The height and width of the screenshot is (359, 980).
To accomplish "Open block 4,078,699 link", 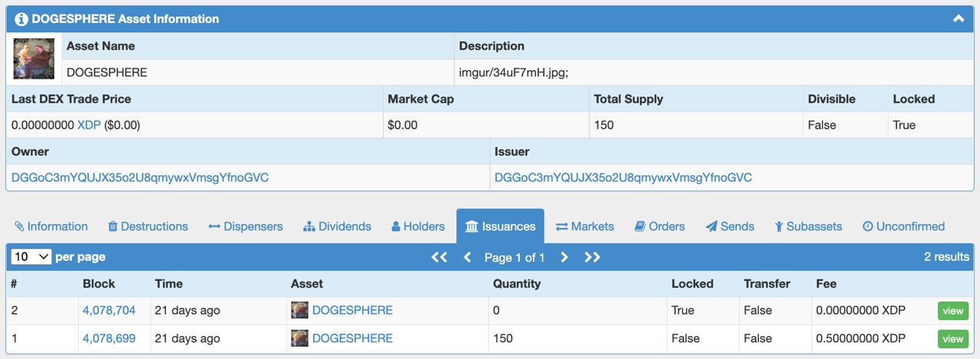I will [x=109, y=338].
